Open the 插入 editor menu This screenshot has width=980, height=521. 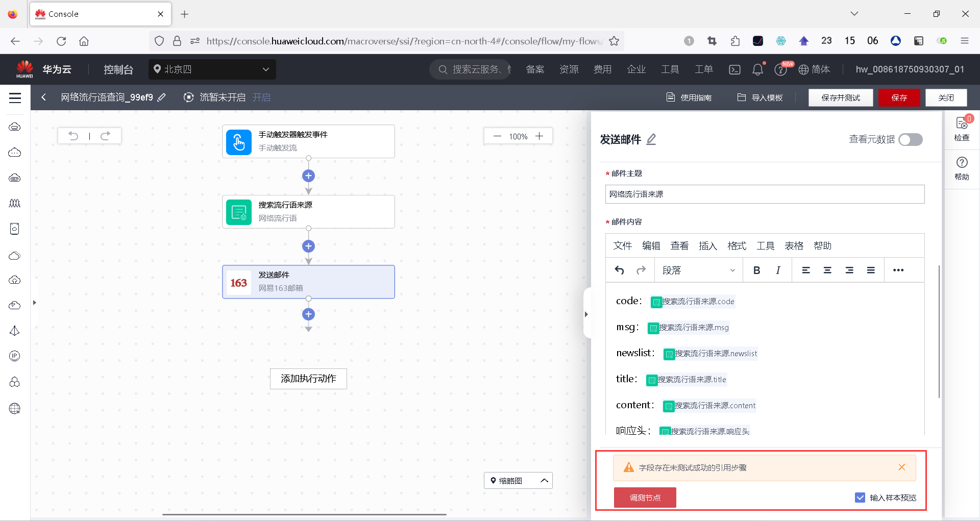click(708, 246)
